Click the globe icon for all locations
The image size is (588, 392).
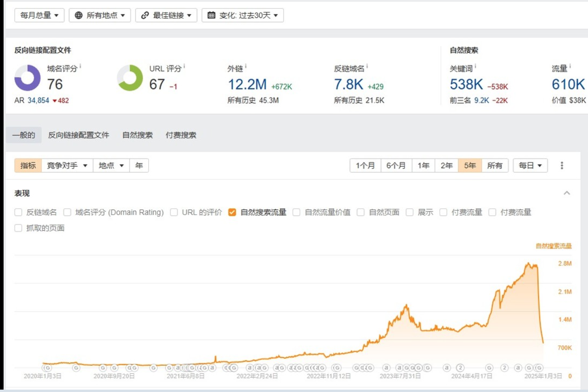click(79, 16)
